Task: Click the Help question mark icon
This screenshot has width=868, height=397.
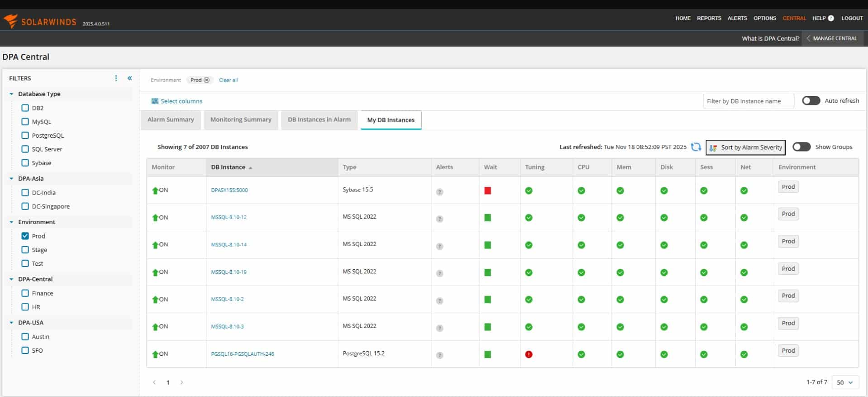Action: [831, 18]
